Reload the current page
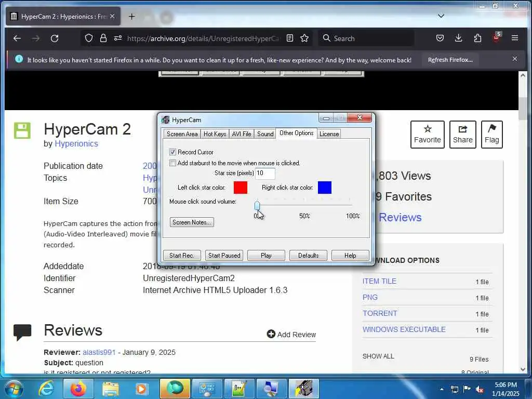 (x=55, y=38)
